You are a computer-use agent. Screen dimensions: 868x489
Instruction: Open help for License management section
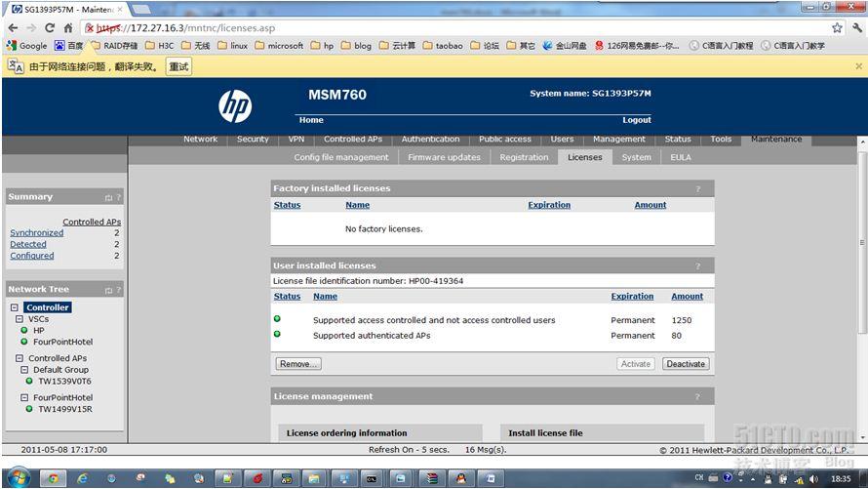697,396
